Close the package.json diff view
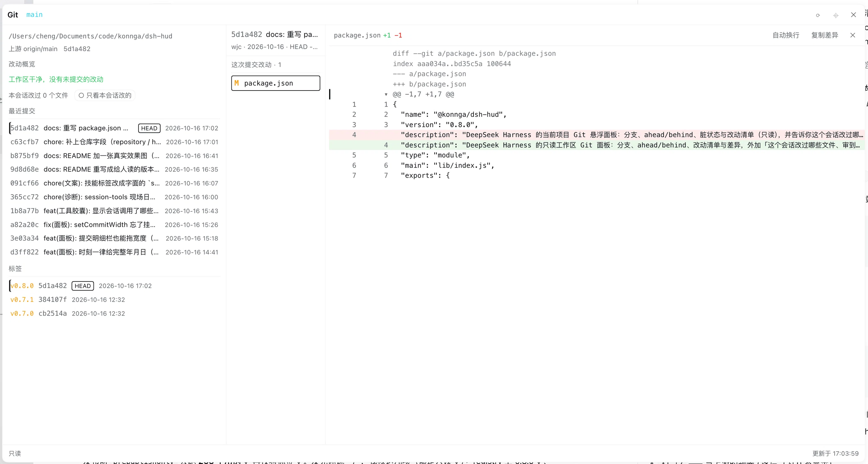Screen dimensions: 868x464 pyautogui.click(x=853, y=35)
